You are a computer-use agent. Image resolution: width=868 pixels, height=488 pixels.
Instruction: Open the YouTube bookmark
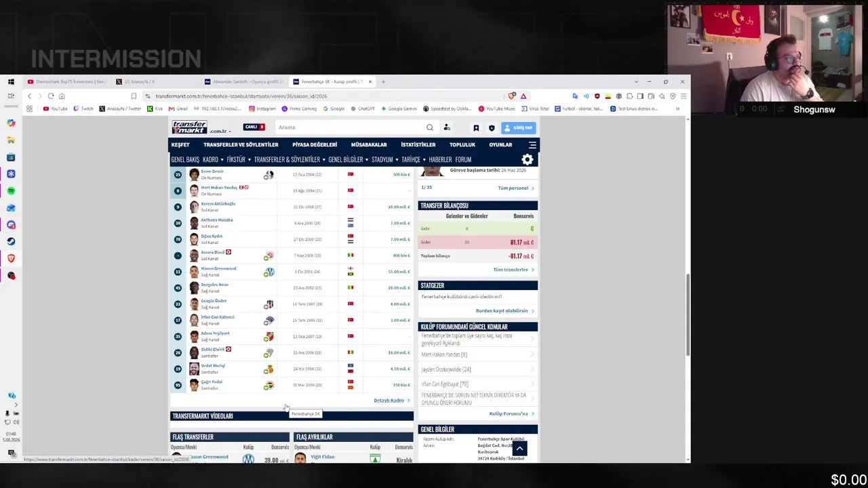point(56,108)
